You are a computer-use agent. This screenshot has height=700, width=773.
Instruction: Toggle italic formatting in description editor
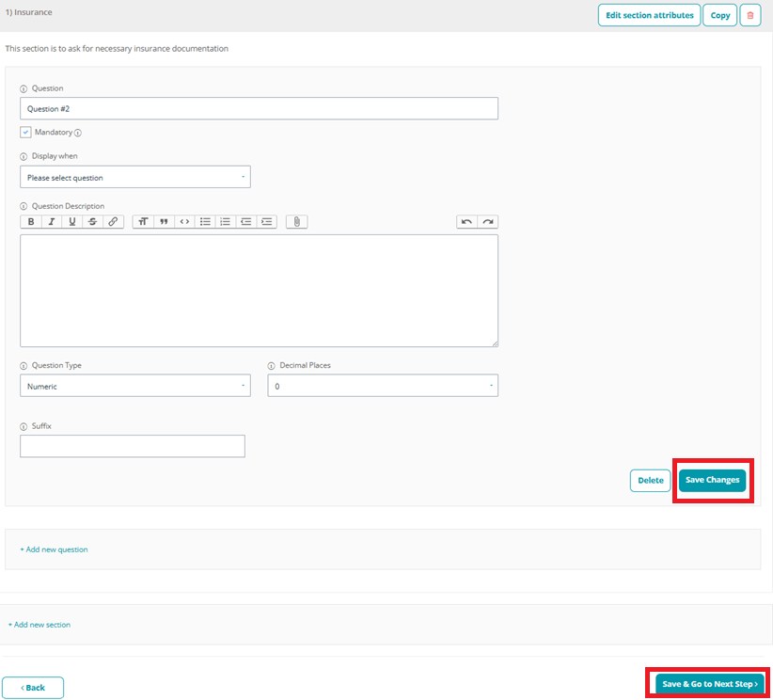(52, 221)
